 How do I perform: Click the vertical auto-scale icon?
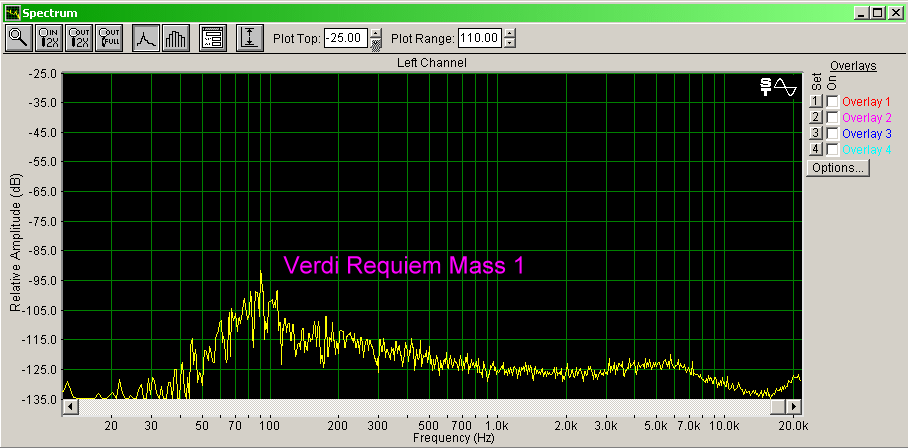(250, 38)
